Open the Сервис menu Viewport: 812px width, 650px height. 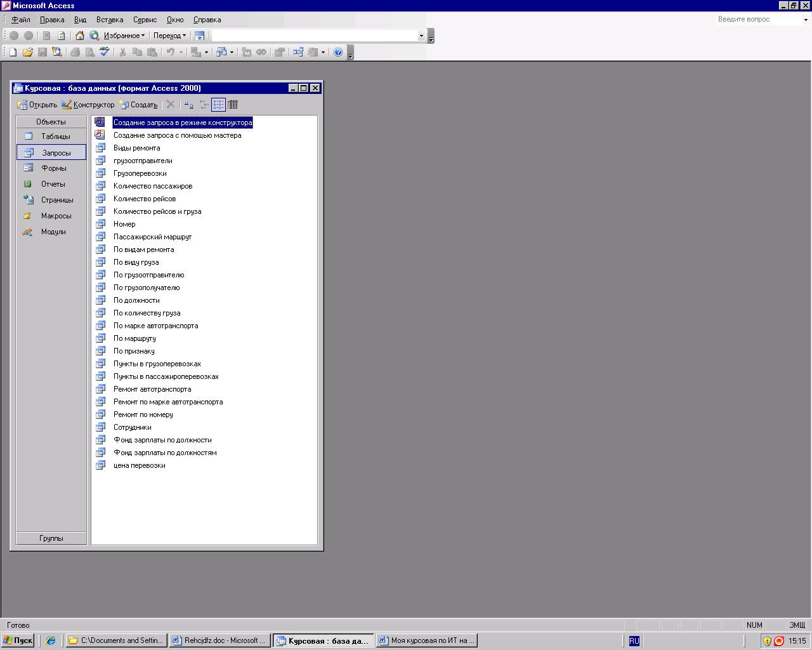click(x=145, y=20)
